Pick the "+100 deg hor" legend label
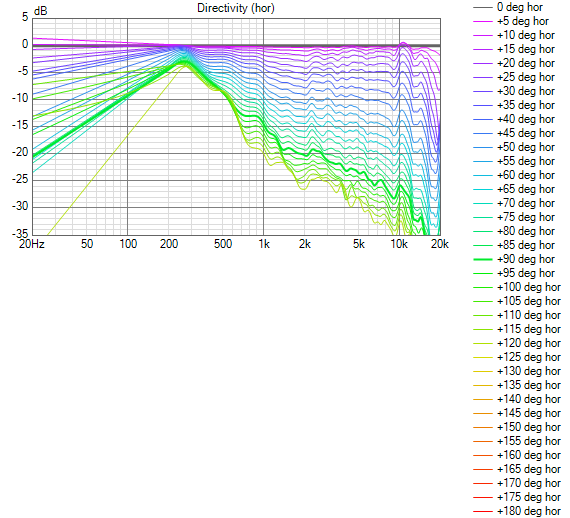This screenshot has height=518, width=570. [x=529, y=287]
